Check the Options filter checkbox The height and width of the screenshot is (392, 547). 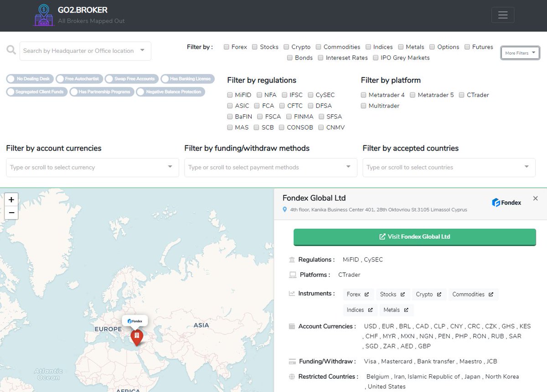[x=432, y=47]
